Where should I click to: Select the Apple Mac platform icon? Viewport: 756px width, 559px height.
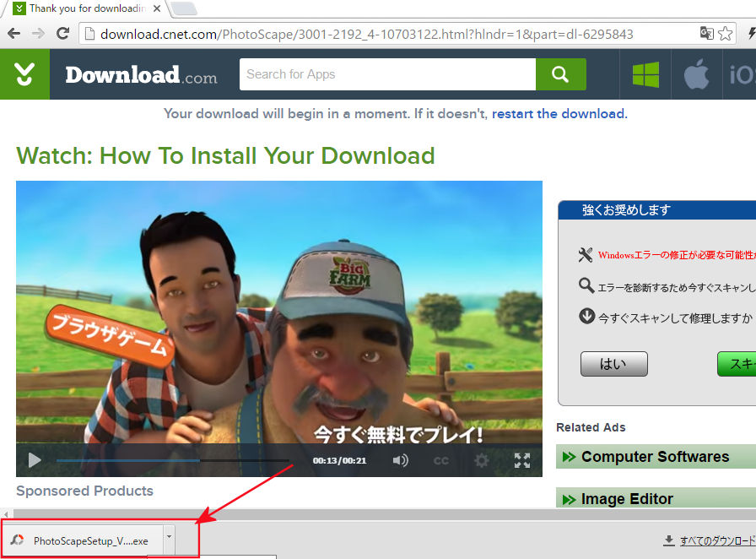point(697,74)
